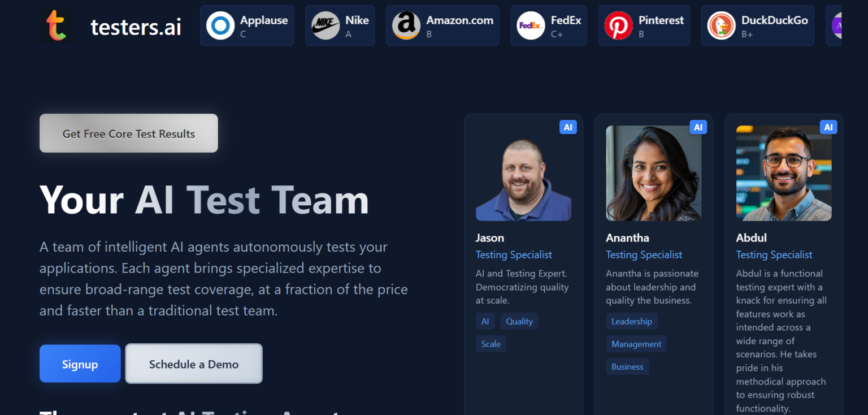Select the Management tag on Anantha's card
The width and height of the screenshot is (868, 415).
click(636, 343)
